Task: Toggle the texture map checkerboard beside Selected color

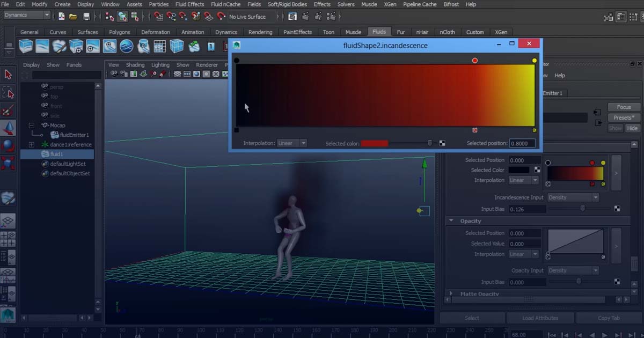Action: [442, 143]
